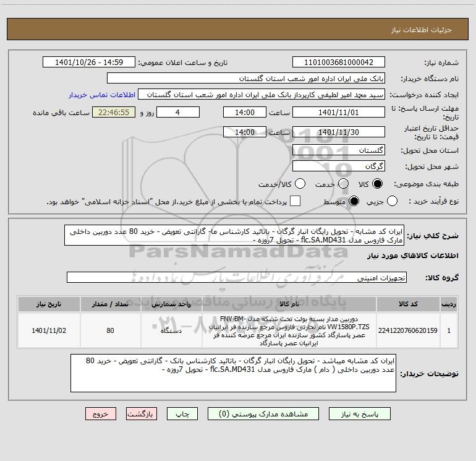Image resolution: width=476 pixels, height=461 pixels.
Task: Click the announcement date field 1401/10/26 - 14:59
Action: [89, 62]
